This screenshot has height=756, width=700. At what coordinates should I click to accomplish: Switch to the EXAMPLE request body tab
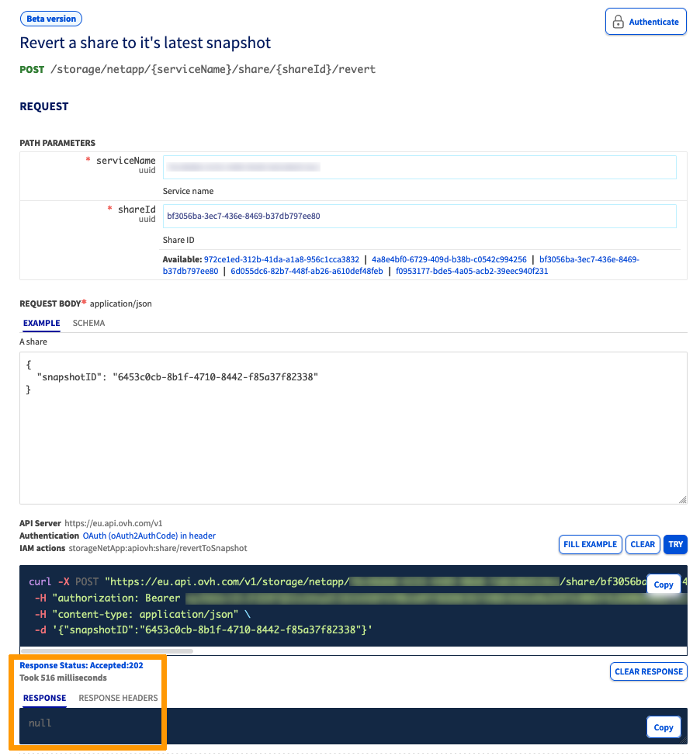41,323
